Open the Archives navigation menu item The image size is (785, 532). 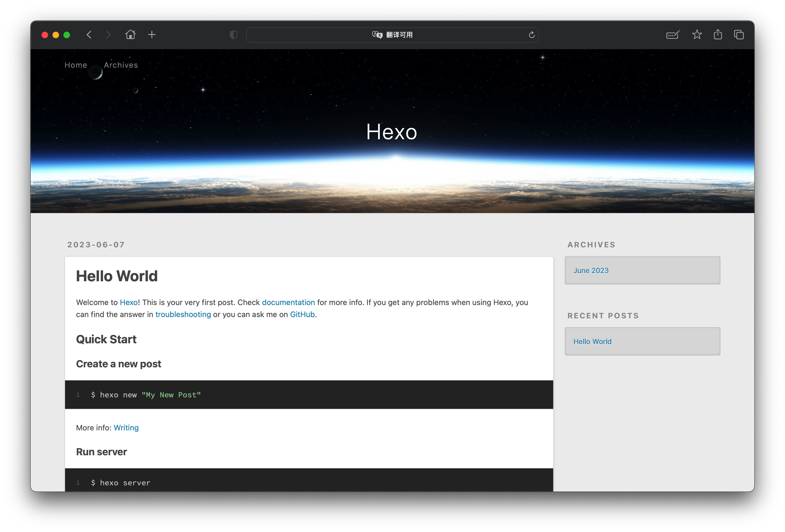point(121,65)
